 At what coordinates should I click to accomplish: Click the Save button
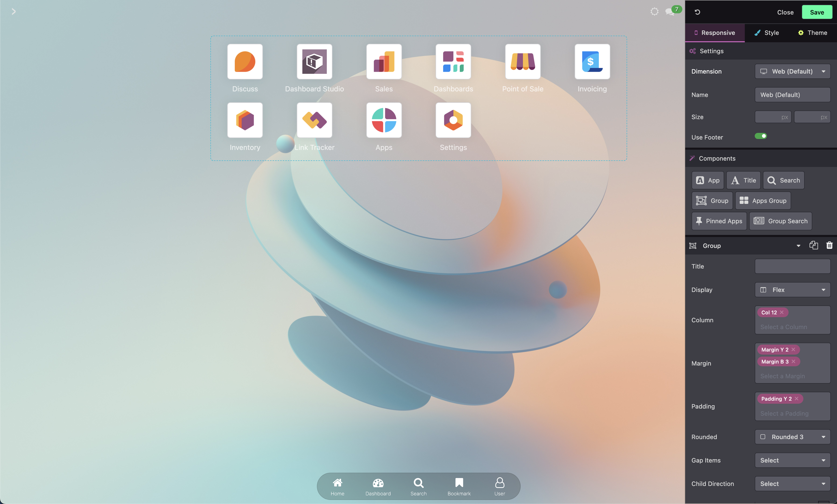point(817,12)
